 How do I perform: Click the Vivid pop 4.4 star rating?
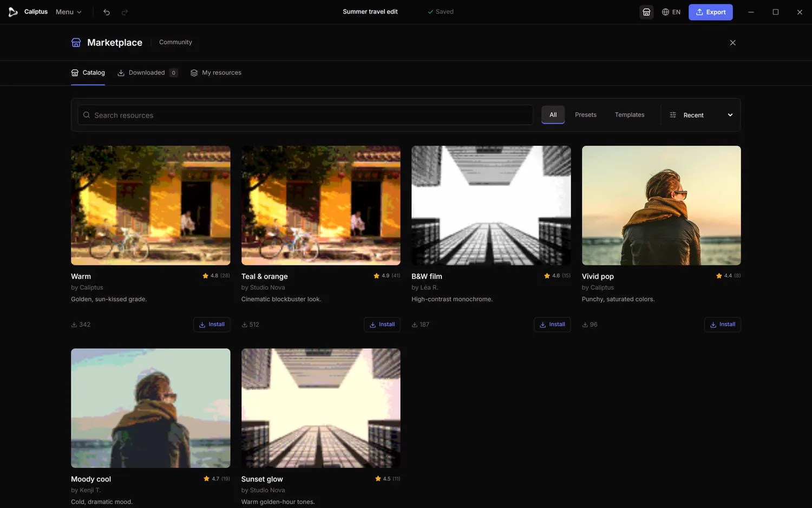click(728, 276)
